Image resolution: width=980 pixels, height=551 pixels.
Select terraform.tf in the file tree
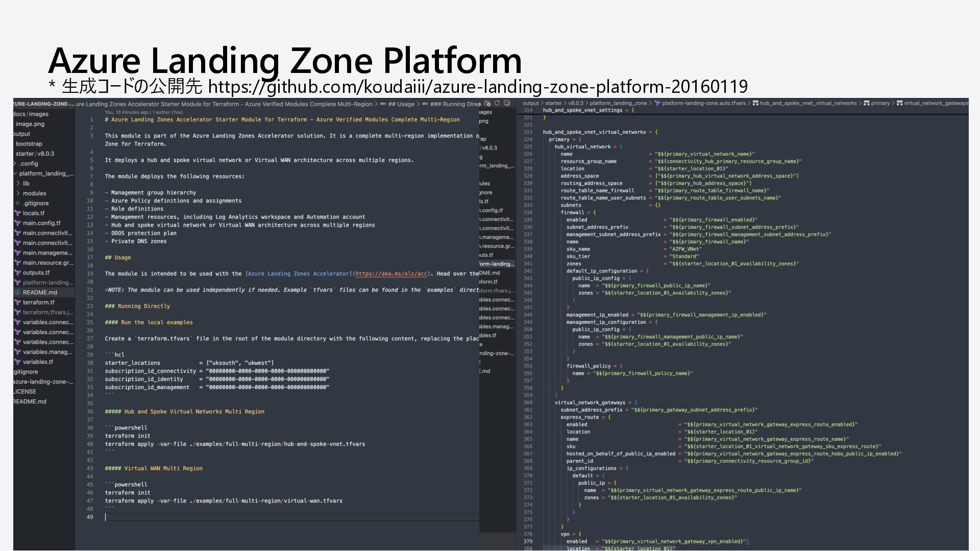point(38,302)
